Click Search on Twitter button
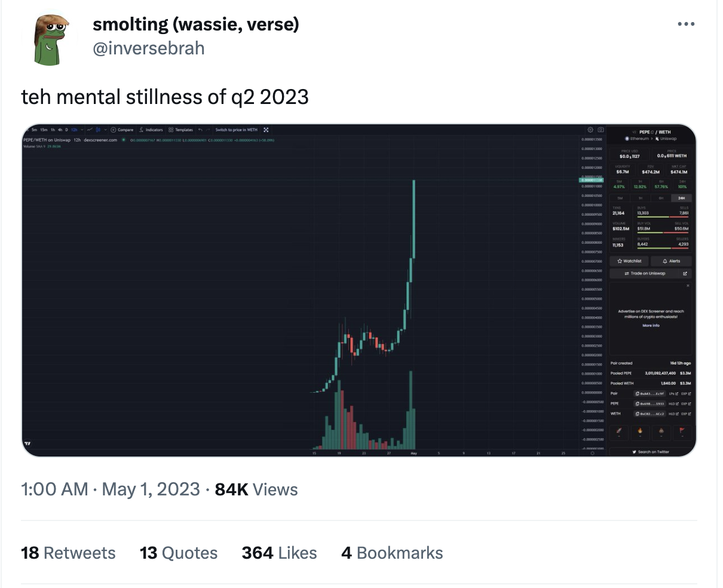This screenshot has height=588, width=723. [x=651, y=452]
